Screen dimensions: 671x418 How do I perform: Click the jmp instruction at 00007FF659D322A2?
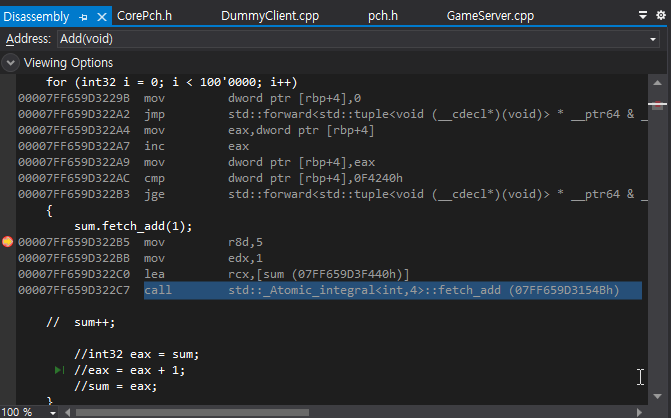332,114
